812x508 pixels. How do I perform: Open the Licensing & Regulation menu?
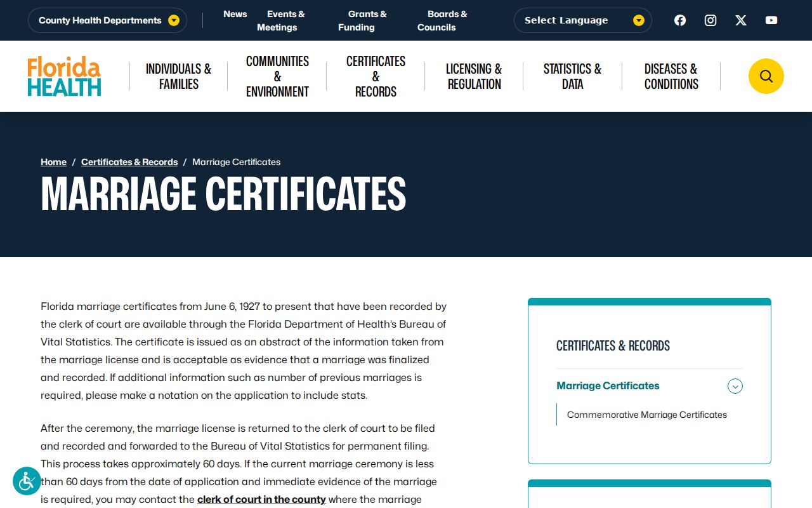click(474, 76)
